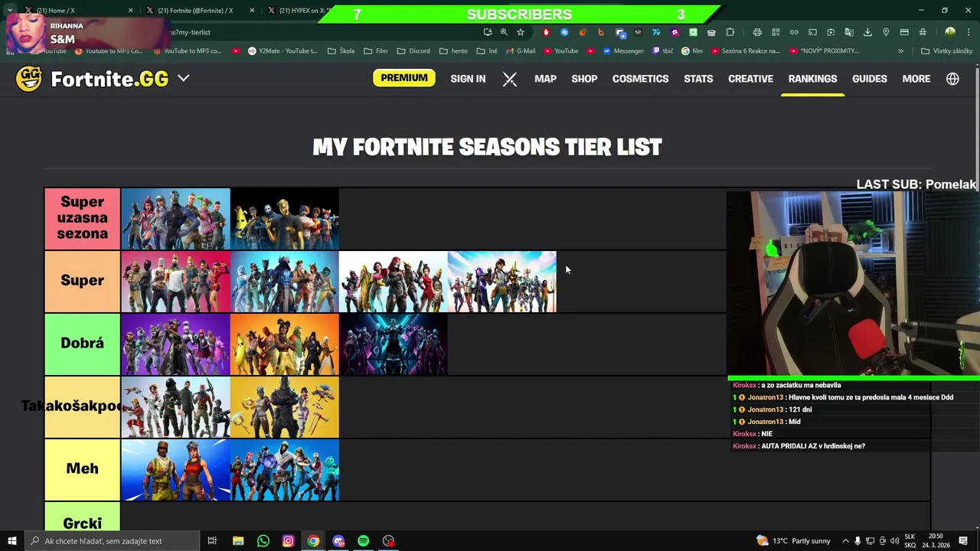Open the CREATIVE menu item
Image resolution: width=980 pixels, height=551 pixels.
click(x=750, y=79)
